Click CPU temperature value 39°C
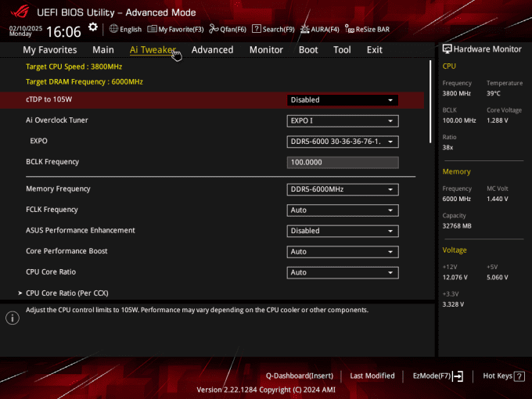Image resolution: width=532 pixels, height=399 pixels. pyautogui.click(x=494, y=93)
